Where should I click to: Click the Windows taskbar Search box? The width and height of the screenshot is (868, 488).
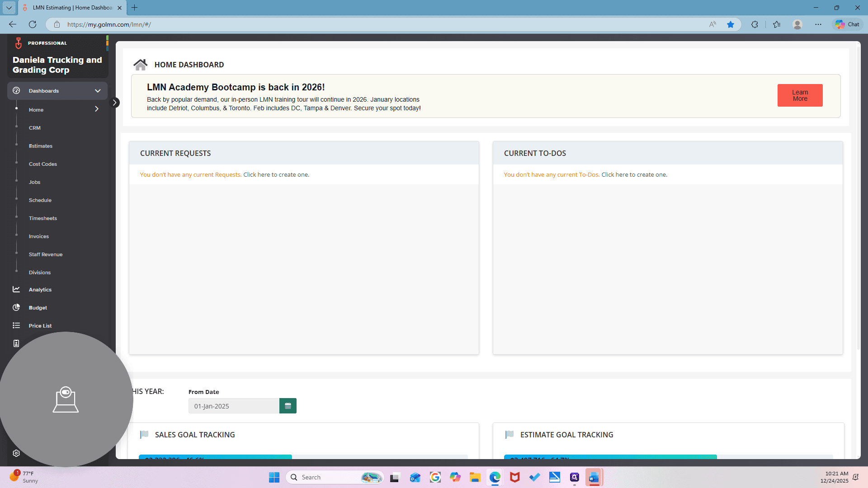335,477
